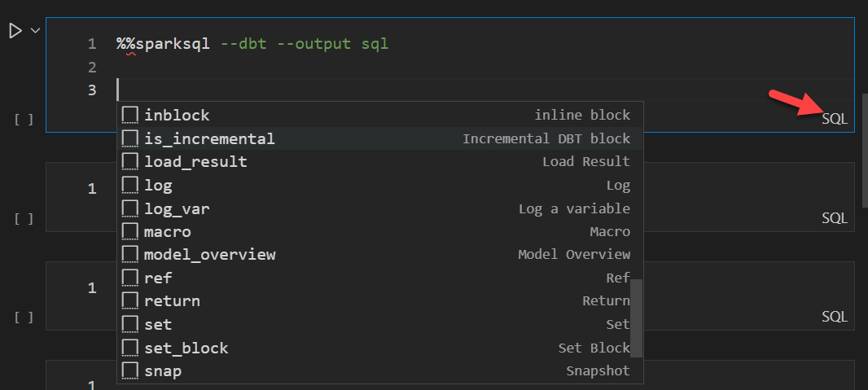Viewport: 868px width, 390px height.
Task: Click the snippet icon beside load_result
Action: coord(129,161)
